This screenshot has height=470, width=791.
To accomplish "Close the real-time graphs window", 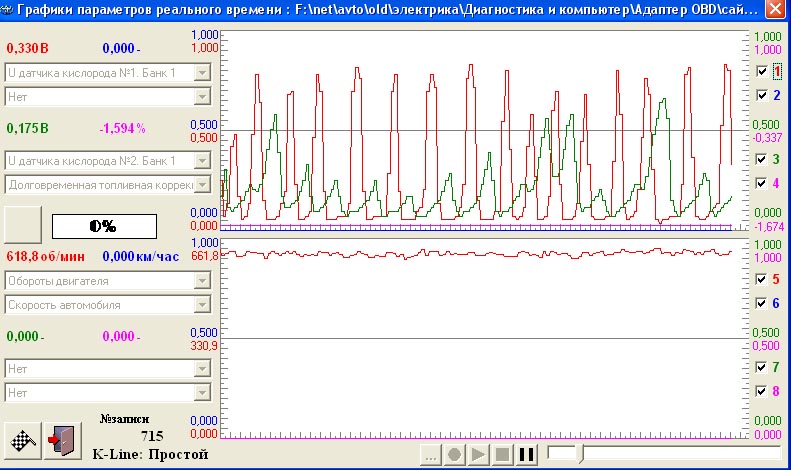I will pos(774,11).
